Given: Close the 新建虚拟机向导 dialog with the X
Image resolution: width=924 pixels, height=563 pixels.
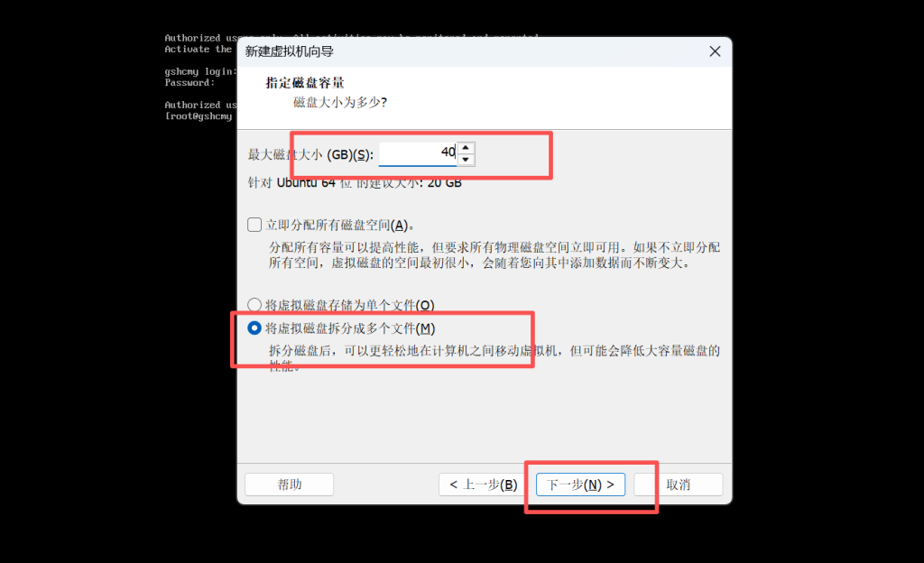Looking at the screenshot, I should coord(715,51).
